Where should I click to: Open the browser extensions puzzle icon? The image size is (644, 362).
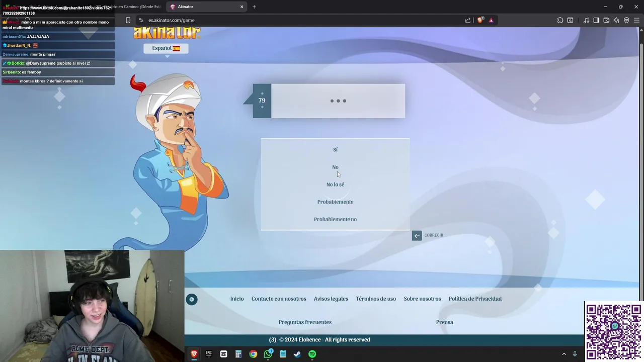[x=560, y=20]
